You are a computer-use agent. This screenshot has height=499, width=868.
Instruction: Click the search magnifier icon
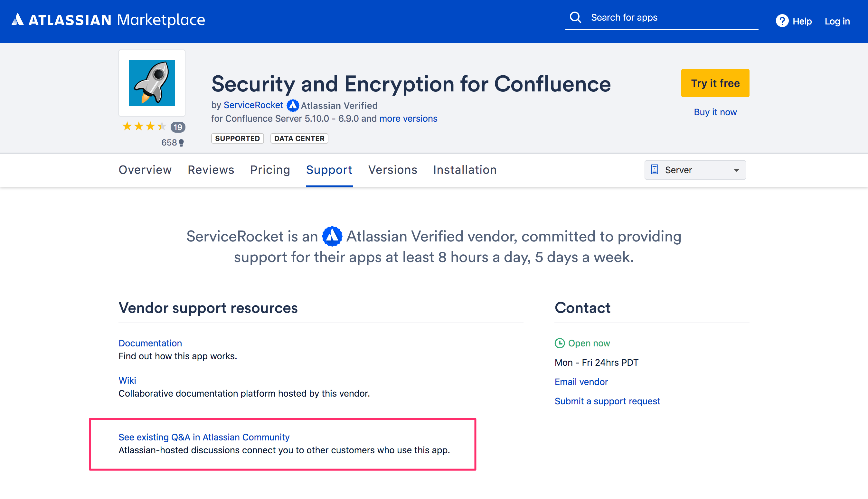(x=575, y=17)
